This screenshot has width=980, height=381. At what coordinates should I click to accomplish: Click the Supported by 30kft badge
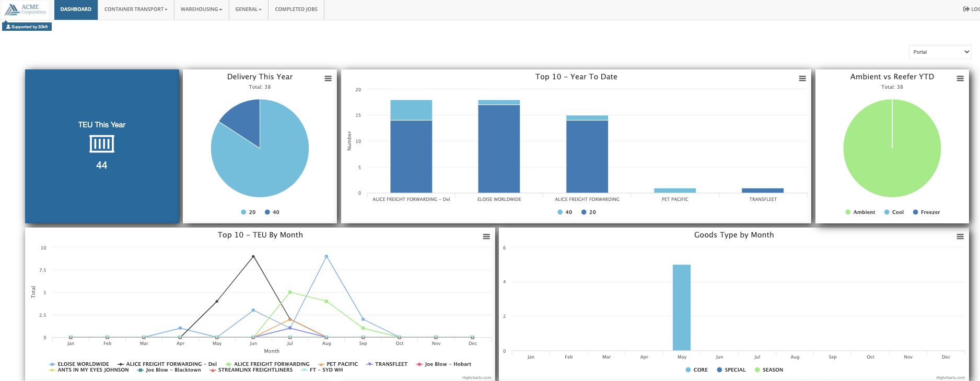point(27,27)
